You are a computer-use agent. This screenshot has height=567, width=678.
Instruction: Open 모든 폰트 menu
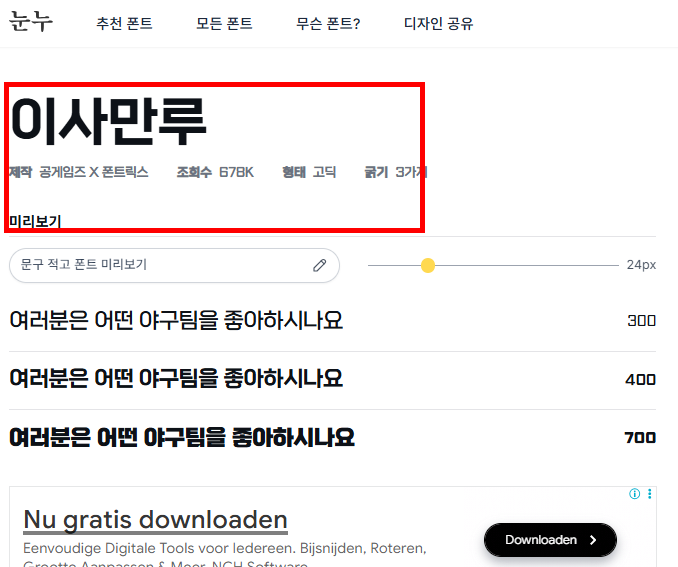tap(224, 23)
